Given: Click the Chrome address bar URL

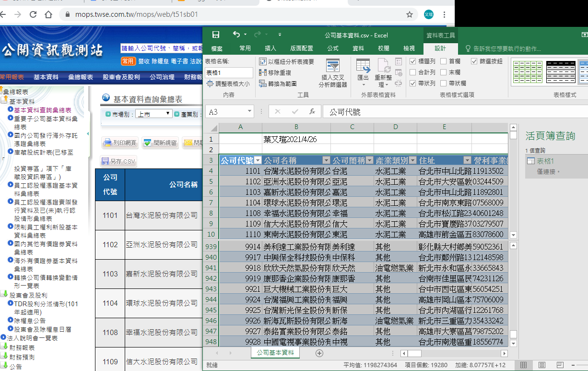Looking at the screenshot, I should click(x=137, y=14).
